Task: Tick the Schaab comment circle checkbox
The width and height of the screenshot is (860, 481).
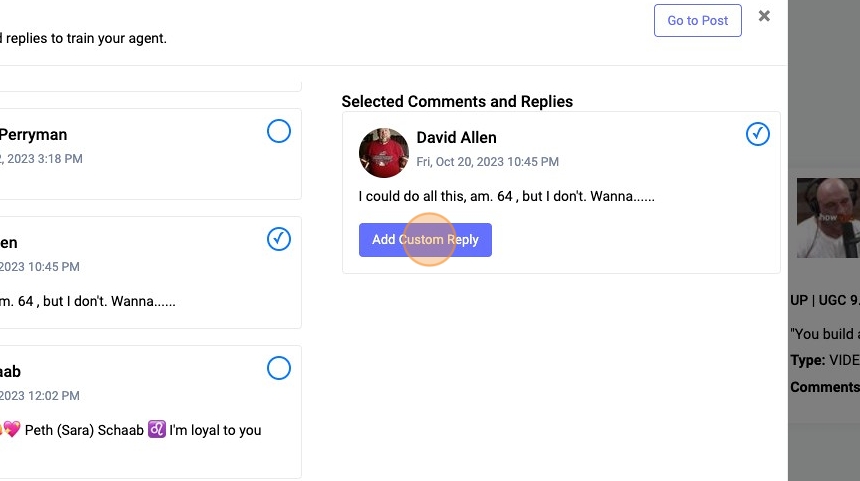Action: point(279,368)
